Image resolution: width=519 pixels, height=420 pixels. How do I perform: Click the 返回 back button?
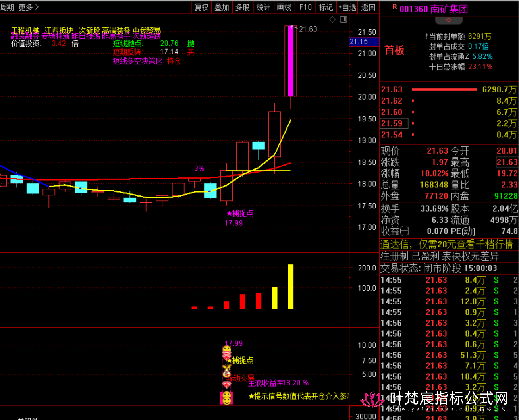click(368, 7)
